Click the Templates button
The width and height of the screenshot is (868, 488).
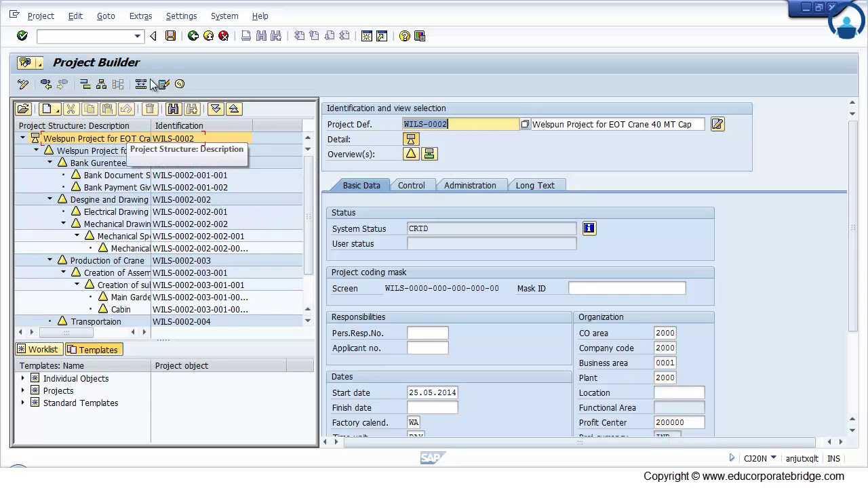94,350
